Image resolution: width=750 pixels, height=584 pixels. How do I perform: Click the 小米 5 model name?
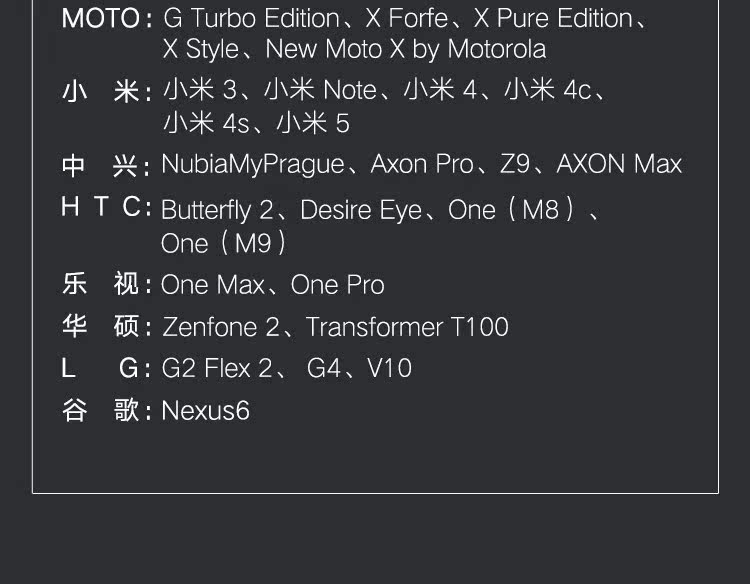(x=313, y=123)
